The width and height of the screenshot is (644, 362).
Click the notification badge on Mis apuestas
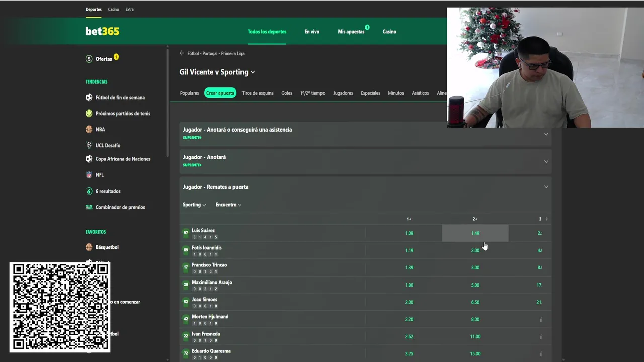(367, 27)
